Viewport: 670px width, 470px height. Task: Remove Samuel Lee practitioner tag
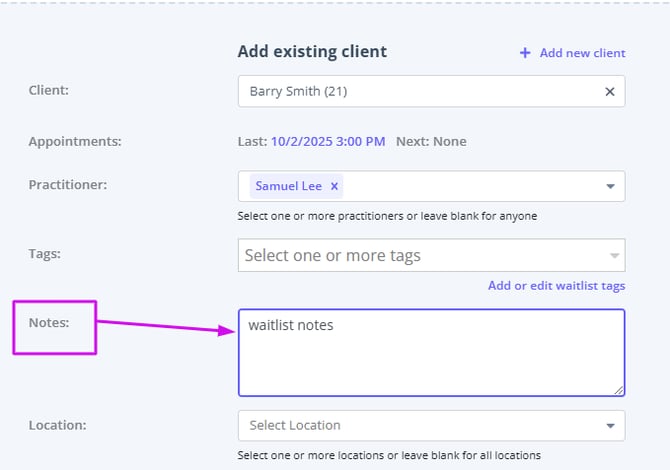click(x=335, y=186)
